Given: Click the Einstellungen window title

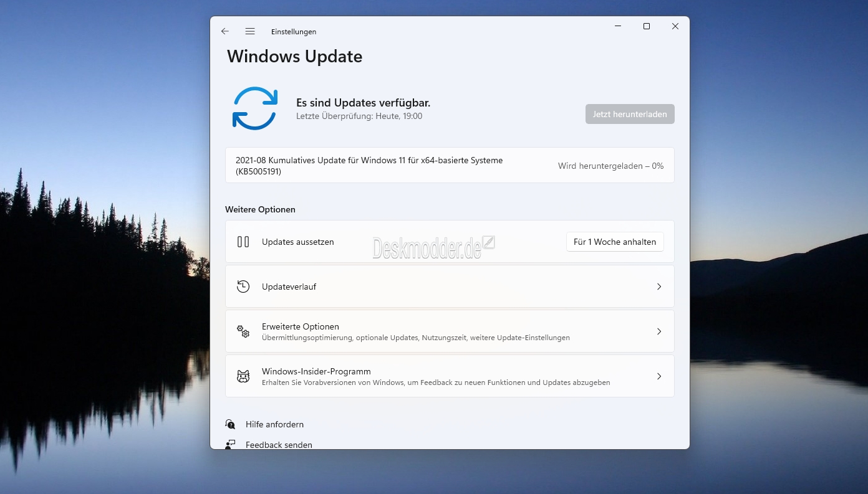Looking at the screenshot, I should (x=294, y=32).
